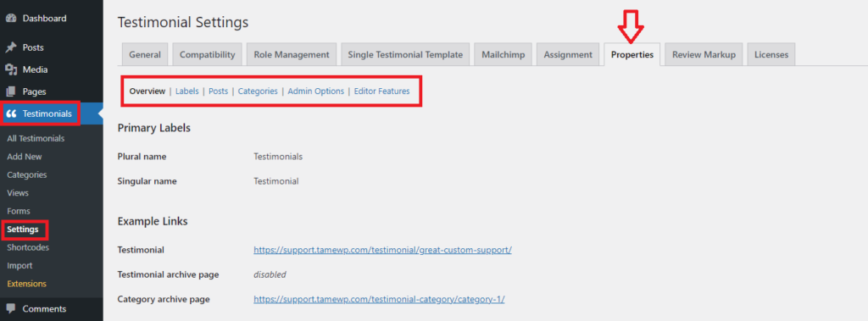Click the Dashboard gauge icon

(x=11, y=19)
